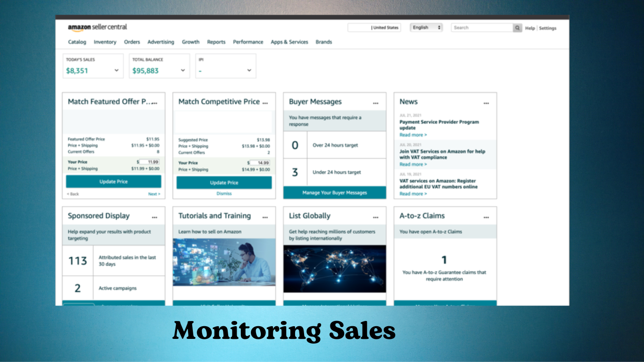
Task: Open the Growth menu
Action: [190, 42]
